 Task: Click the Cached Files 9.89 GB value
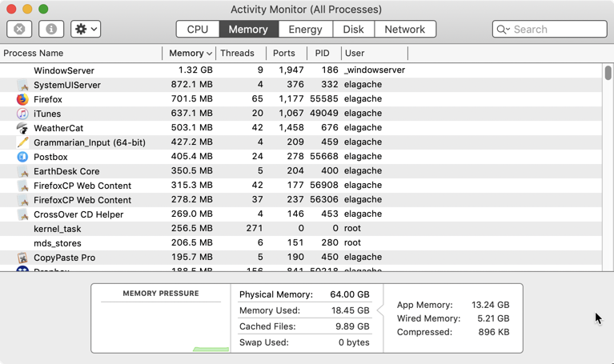click(x=352, y=326)
